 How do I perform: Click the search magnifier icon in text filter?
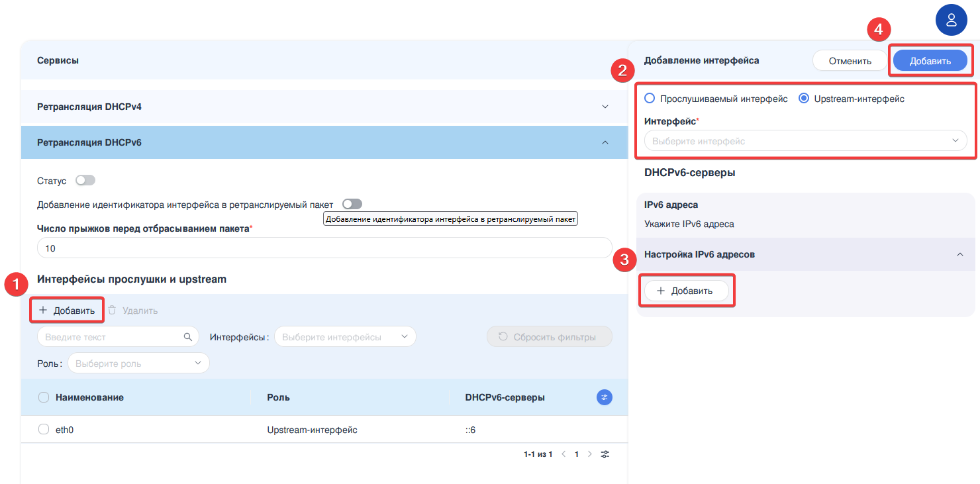188,337
